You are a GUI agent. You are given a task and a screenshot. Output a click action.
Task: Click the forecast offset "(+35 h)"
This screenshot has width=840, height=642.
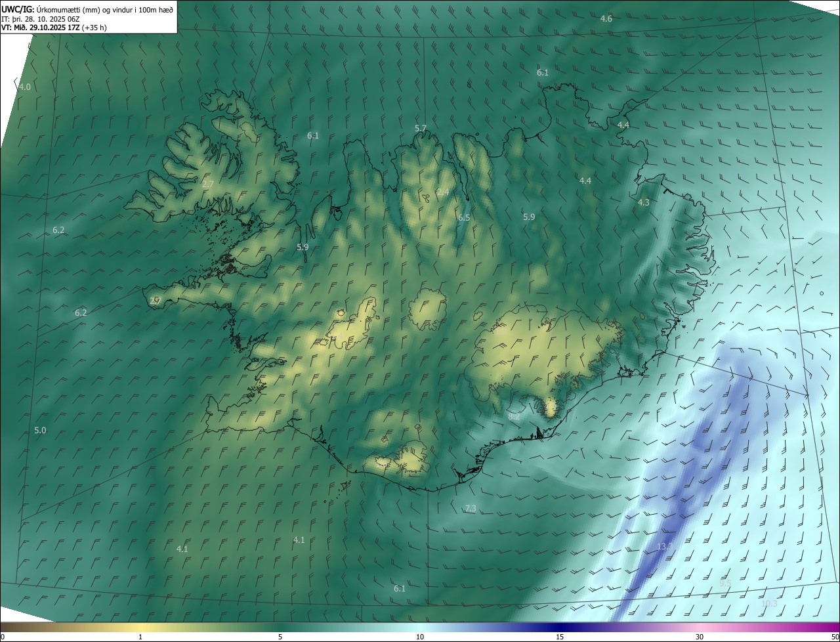pyautogui.click(x=94, y=28)
